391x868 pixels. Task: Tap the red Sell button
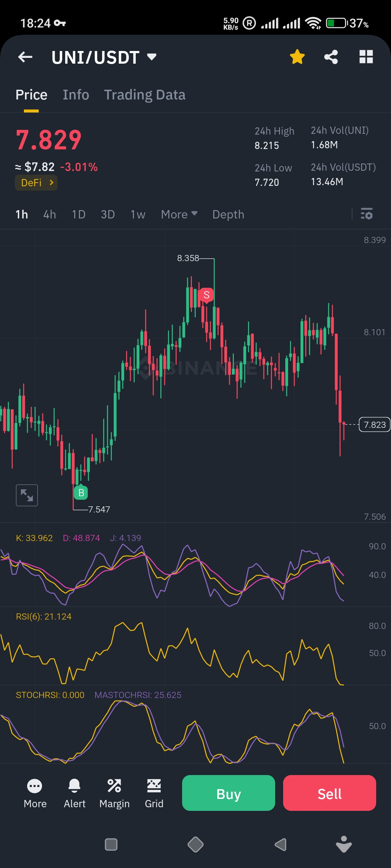(x=329, y=793)
